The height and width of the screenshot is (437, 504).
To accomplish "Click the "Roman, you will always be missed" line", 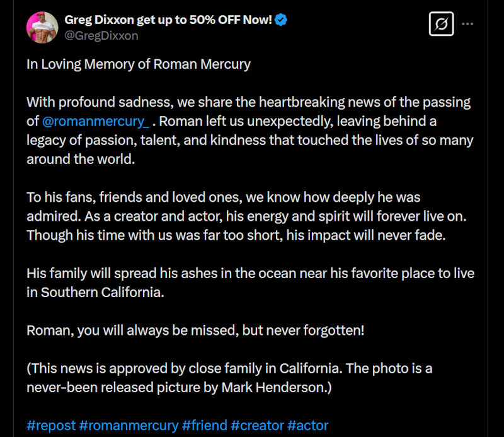I will click(195, 330).
